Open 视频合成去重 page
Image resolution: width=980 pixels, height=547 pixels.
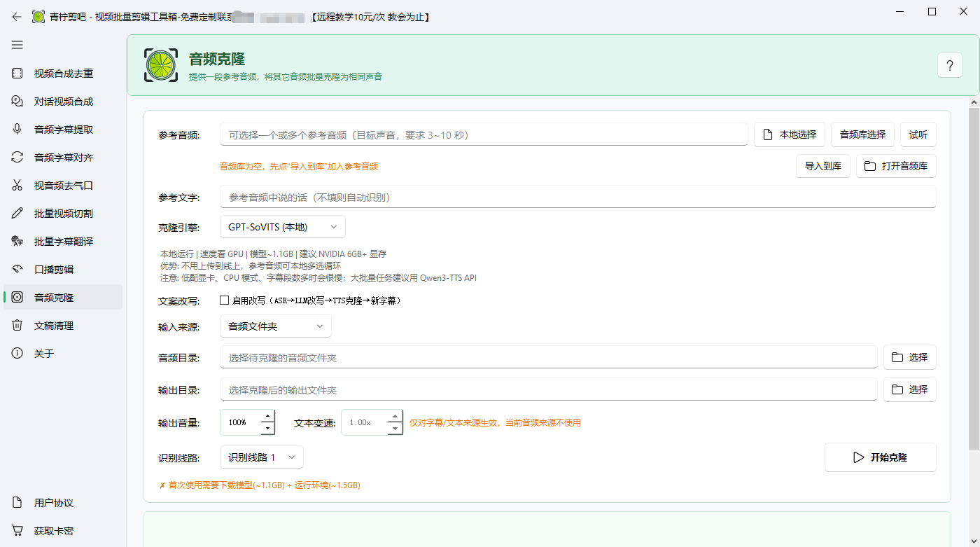coord(63,74)
